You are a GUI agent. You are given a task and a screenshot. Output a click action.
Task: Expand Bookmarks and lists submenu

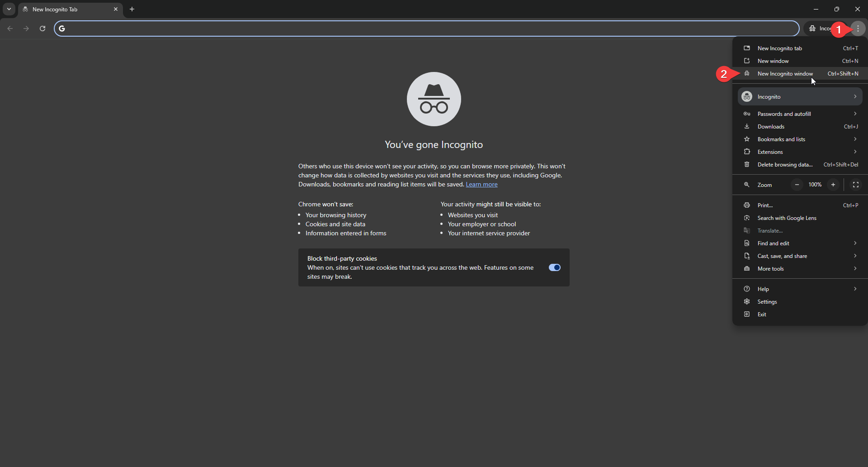pos(800,139)
